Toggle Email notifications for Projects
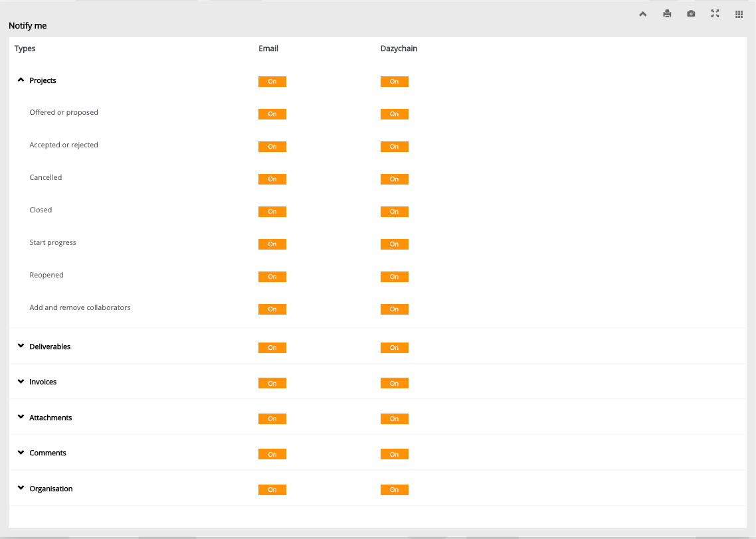This screenshot has width=756, height=539. (x=272, y=82)
